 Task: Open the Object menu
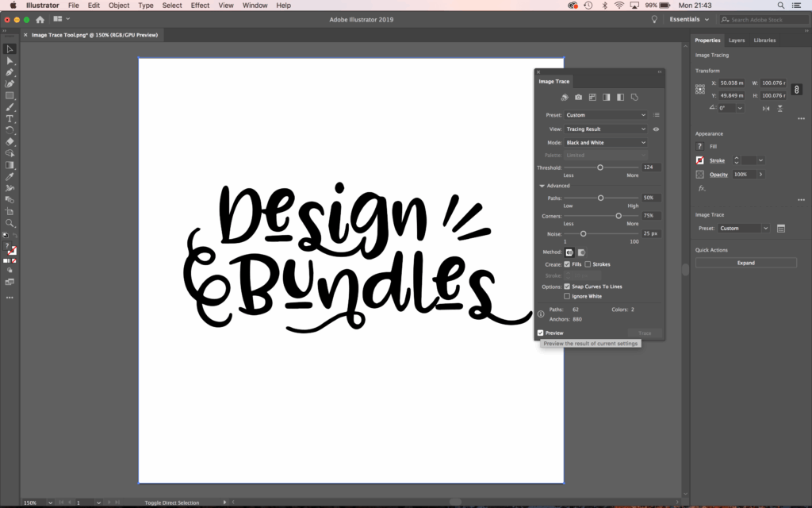pos(119,6)
